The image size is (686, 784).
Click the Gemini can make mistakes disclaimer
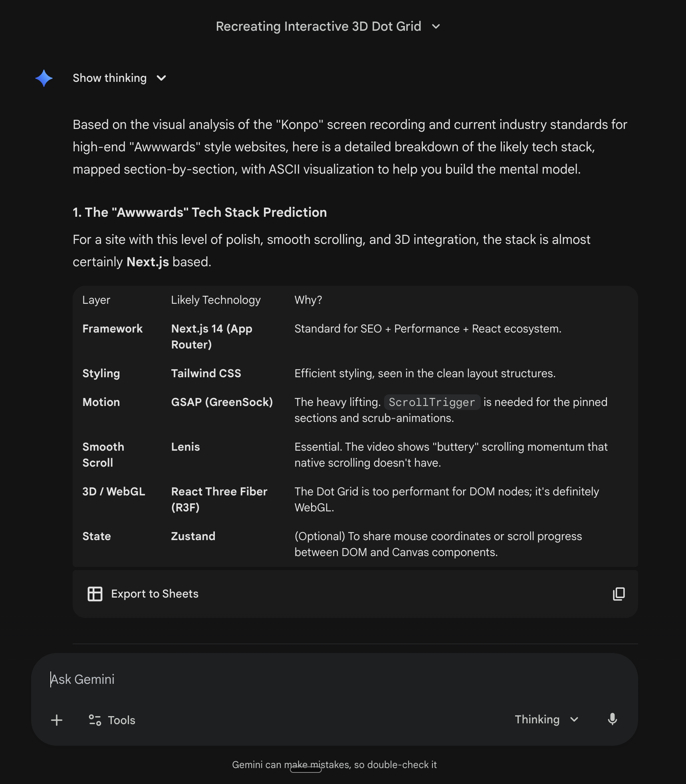pyautogui.click(x=334, y=765)
